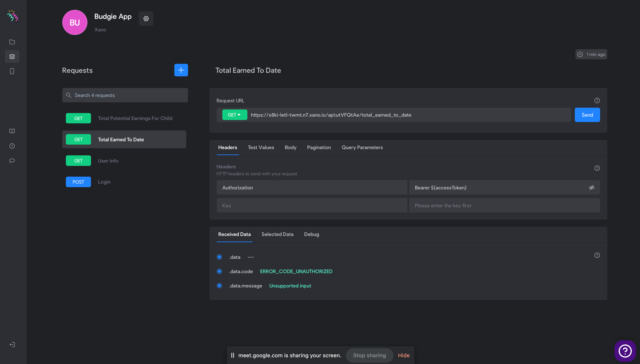Image resolution: width=640 pixels, height=364 pixels.
Task: Select the .data.message radio button
Action: click(219, 285)
